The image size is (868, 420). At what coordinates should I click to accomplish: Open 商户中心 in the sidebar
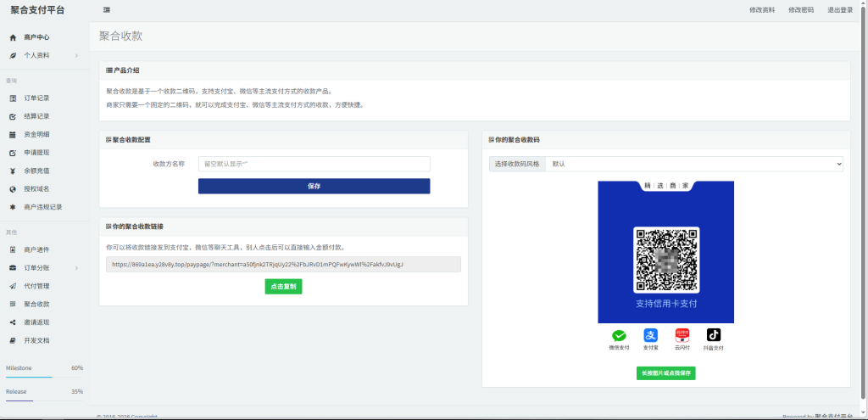36,37
